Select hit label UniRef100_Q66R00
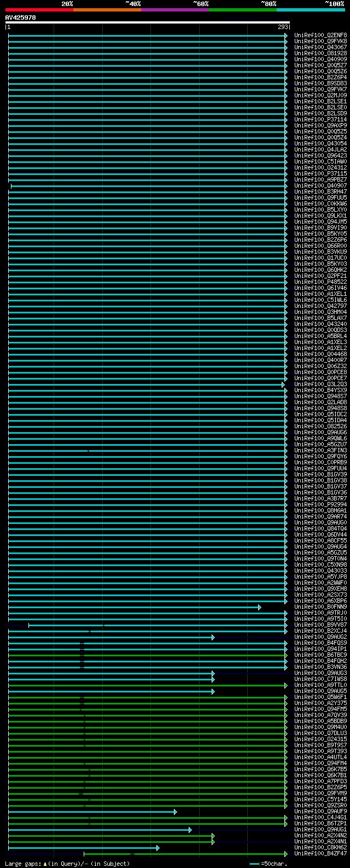350x868 pixels. click(320, 246)
